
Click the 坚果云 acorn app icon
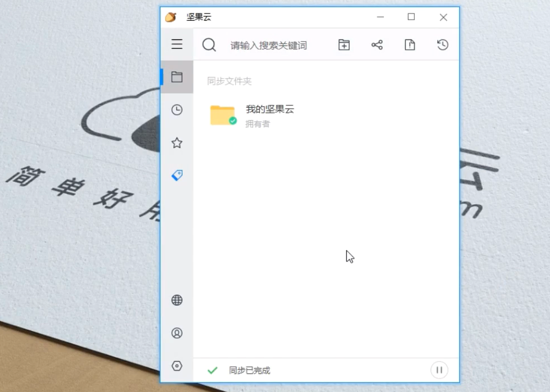171,17
